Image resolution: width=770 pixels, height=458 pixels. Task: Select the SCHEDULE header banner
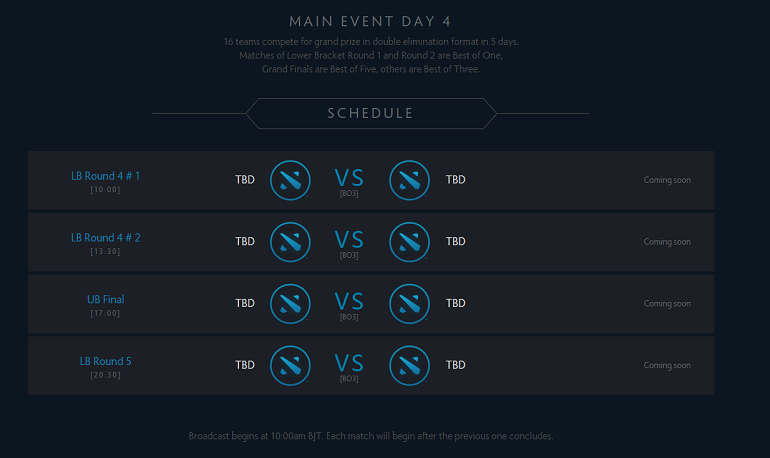pyautogui.click(x=371, y=113)
